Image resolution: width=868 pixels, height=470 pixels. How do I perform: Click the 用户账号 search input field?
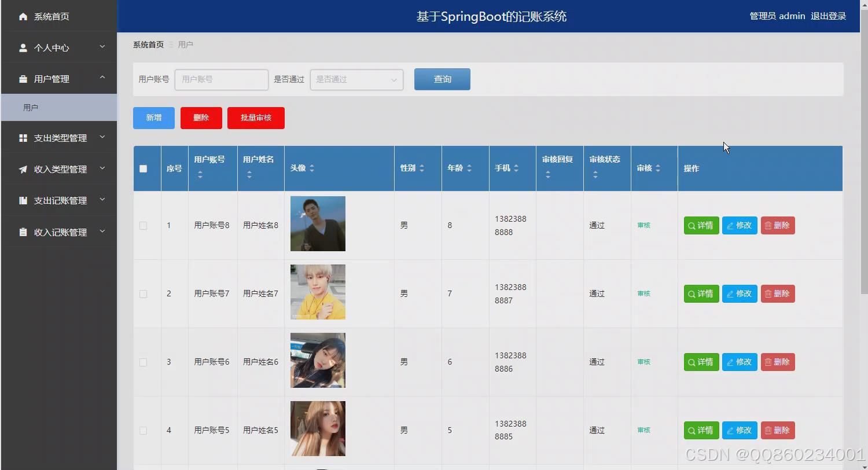point(222,80)
